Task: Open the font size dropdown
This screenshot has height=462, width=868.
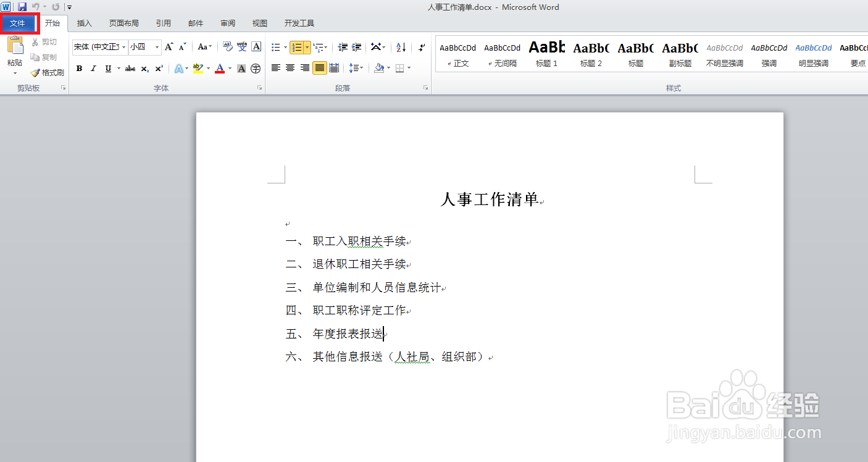Action: coord(156,47)
